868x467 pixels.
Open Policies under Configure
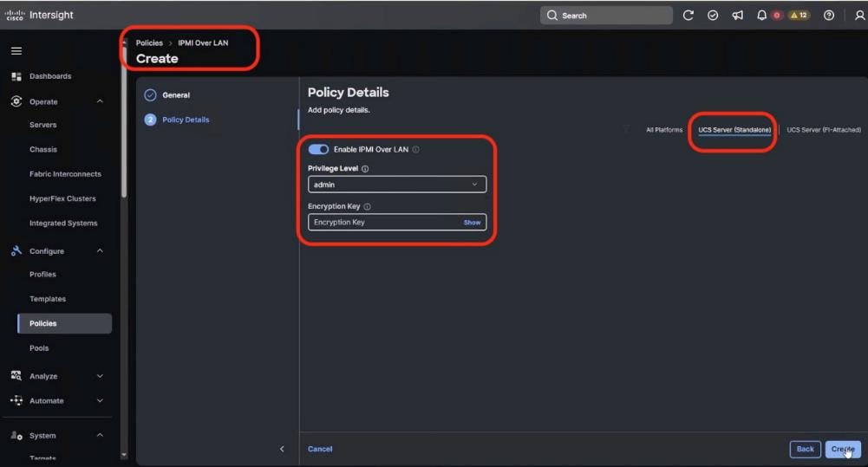click(x=65, y=324)
